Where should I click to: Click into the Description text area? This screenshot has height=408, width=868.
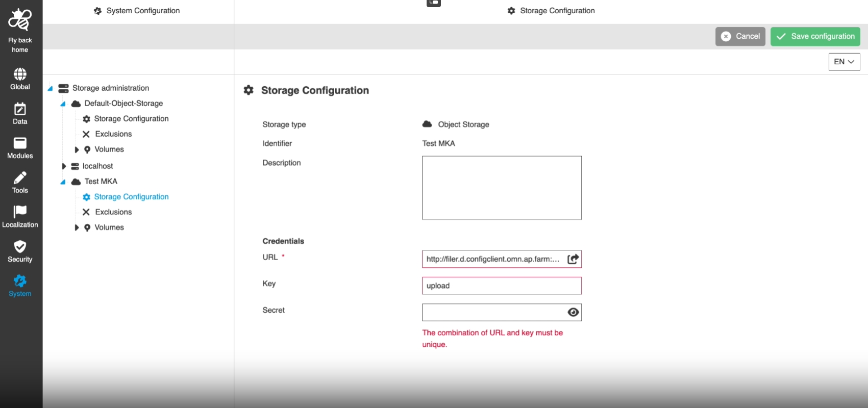click(x=502, y=188)
